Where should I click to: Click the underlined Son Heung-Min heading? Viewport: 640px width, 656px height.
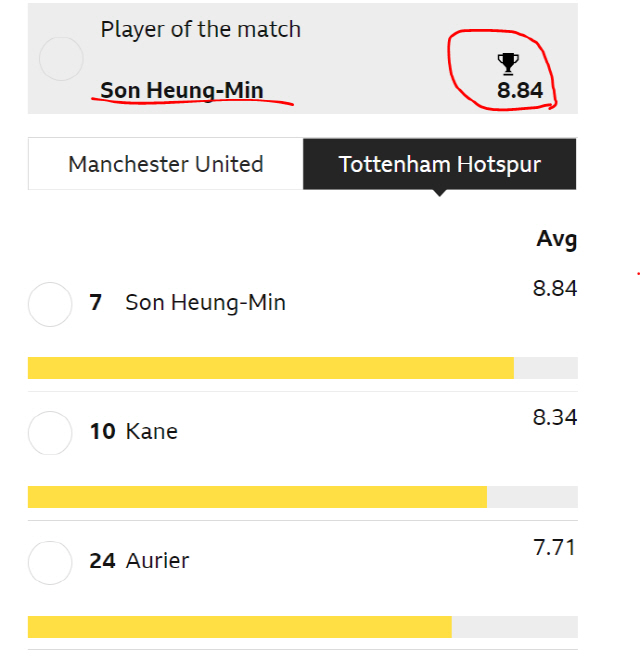click(x=182, y=90)
